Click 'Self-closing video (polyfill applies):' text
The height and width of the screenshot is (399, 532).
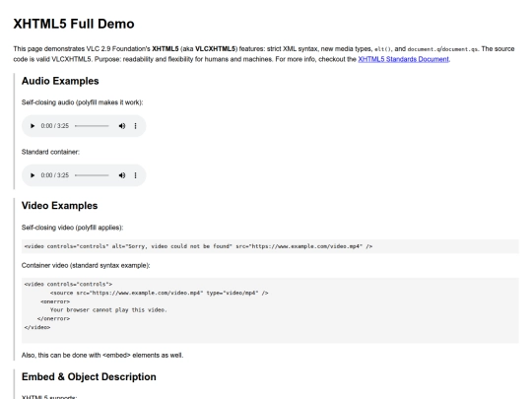72,228
